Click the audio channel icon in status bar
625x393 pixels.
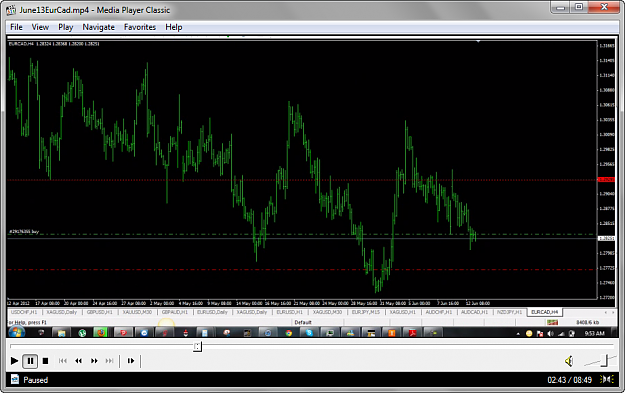(x=607, y=379)
